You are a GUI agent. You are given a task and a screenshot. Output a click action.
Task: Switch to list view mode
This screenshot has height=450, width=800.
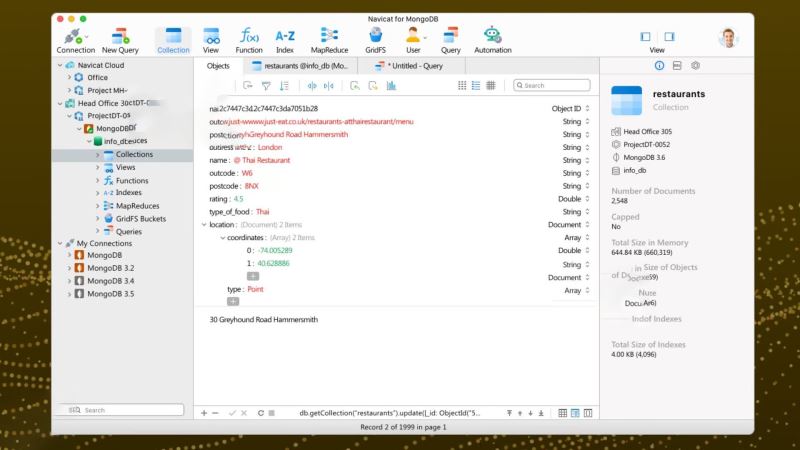(476, 86)
